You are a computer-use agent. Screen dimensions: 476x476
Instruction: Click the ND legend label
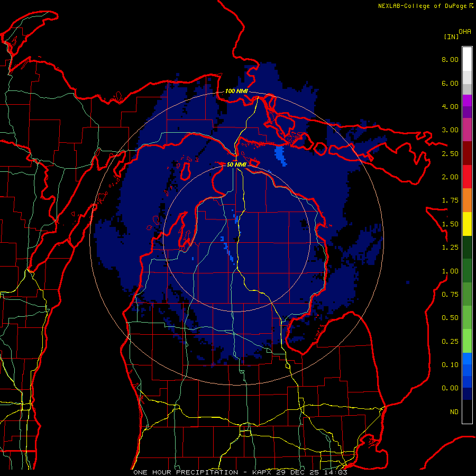pos(454,412)
